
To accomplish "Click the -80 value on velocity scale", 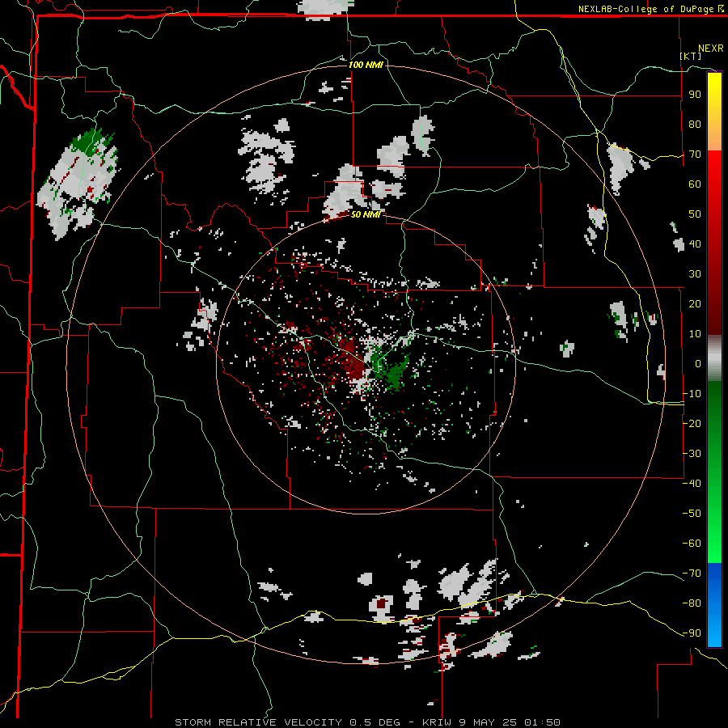I will [x=692, y=603].
